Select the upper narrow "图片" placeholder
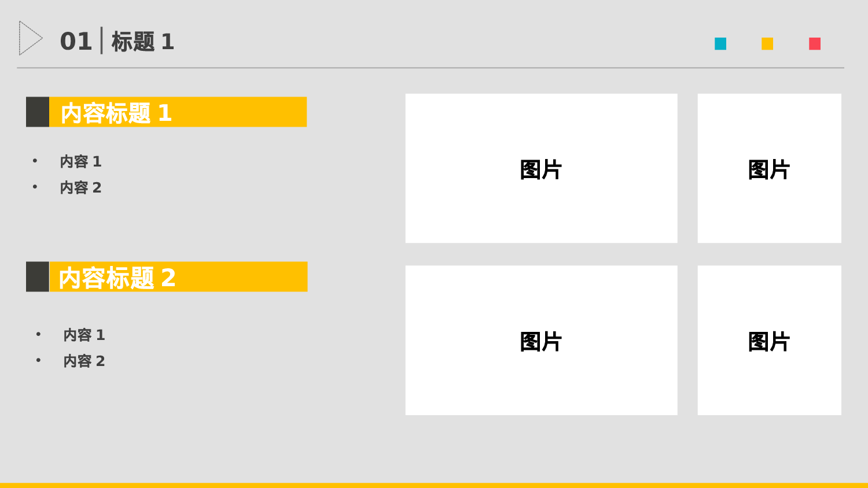 click(769, 168)
